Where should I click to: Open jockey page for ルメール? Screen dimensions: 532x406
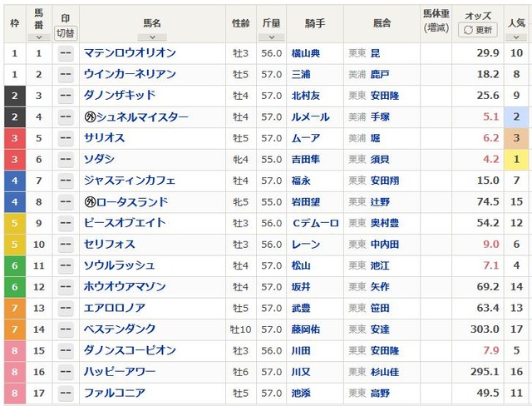(310, 116)
